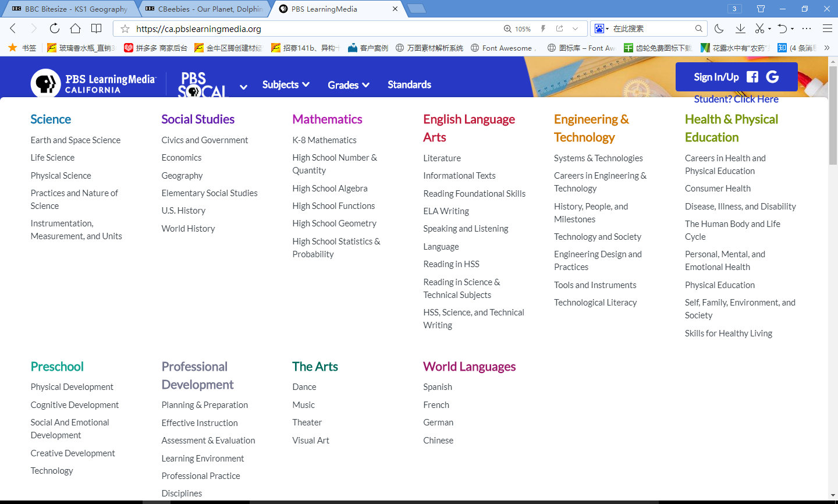838x504 pixels.
Task: Open the downloads arrow icon
Action: click(740, 29)
